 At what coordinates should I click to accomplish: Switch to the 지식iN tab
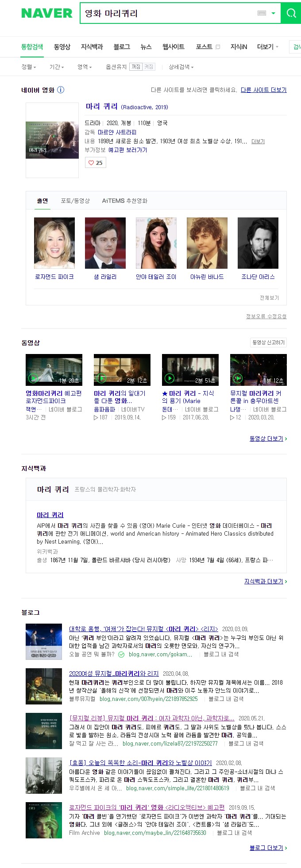239,47
